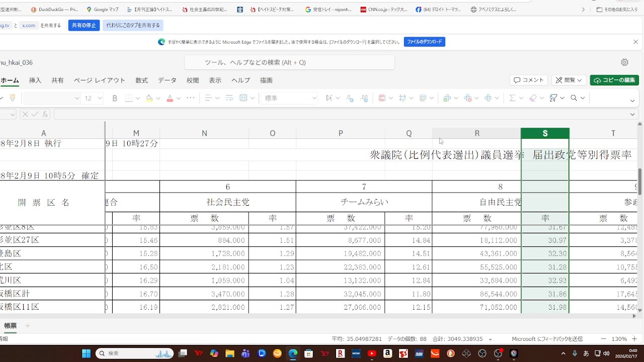Screen dimensions: 644x362
Task: Click the 共有の停止 button
Action: click(x=84, y=25)
